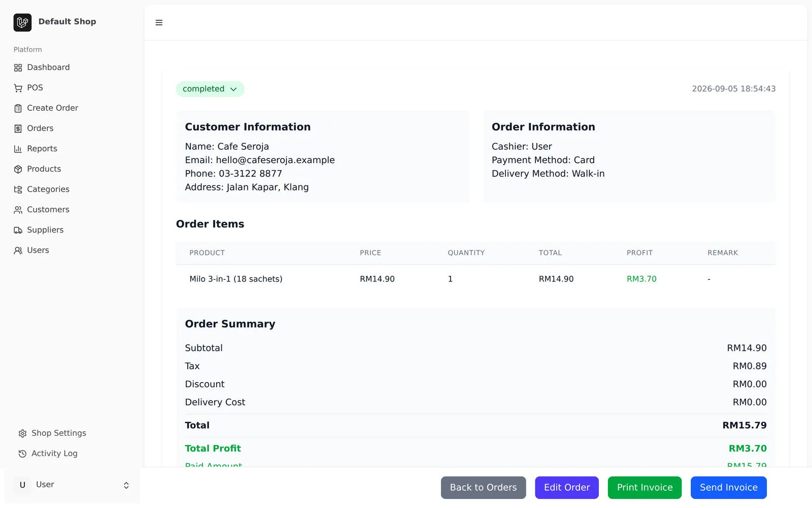Click the Default Shop title
The width and height of the screenshot is (812, 508).
pyautogui.click(x=67, y=21)
